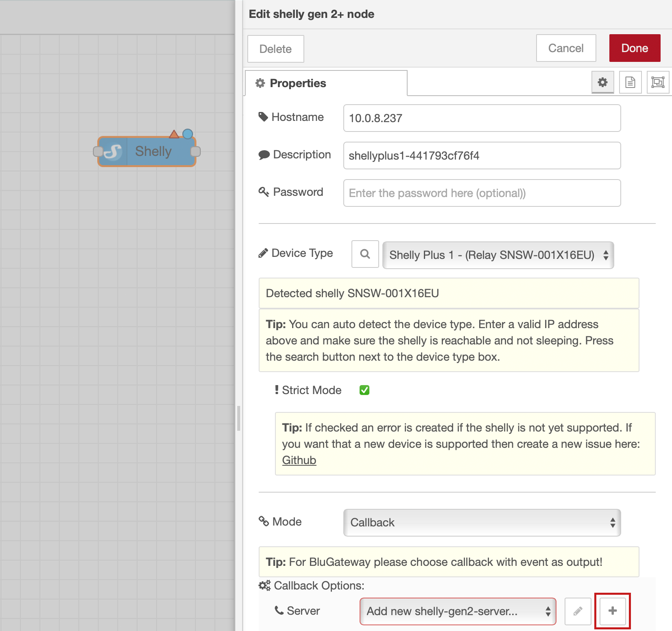
Task: Click the device type search magnifier button
Action: (365, 254)
